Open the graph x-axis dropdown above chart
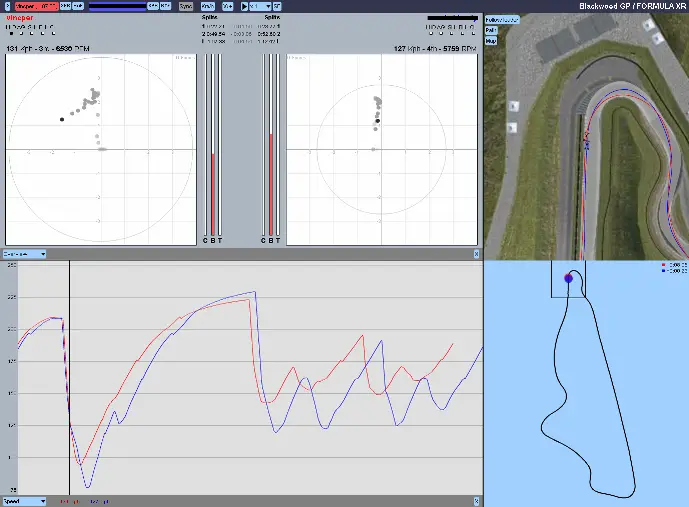 click(x=23, y=254)
